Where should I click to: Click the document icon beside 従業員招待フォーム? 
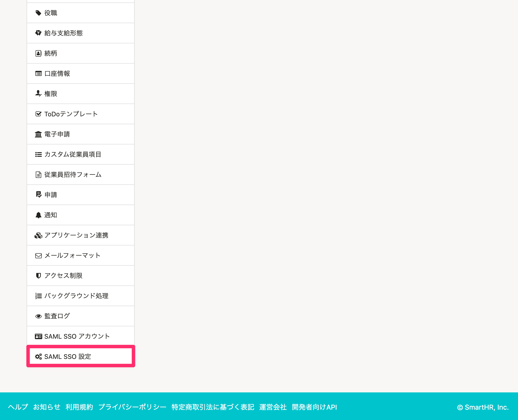coord(38,175)
